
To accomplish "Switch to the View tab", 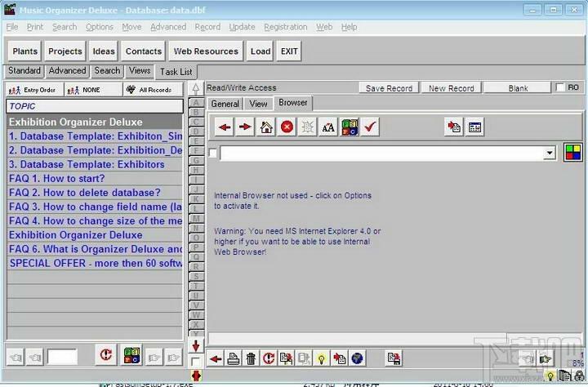I will pyautogui.click(x=258, y=104).
